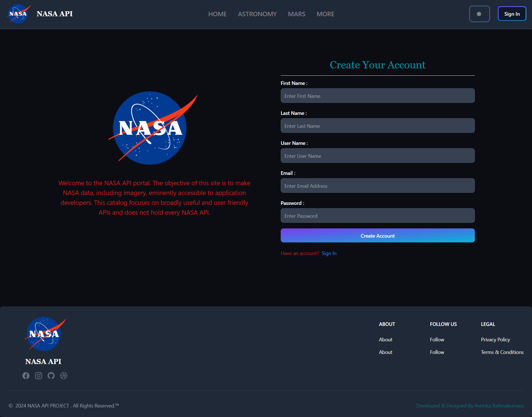Image resolution: width=532 pixels, height=417 pixels.
Task: Click the NASA API title in the header
Action: [55, 14]
